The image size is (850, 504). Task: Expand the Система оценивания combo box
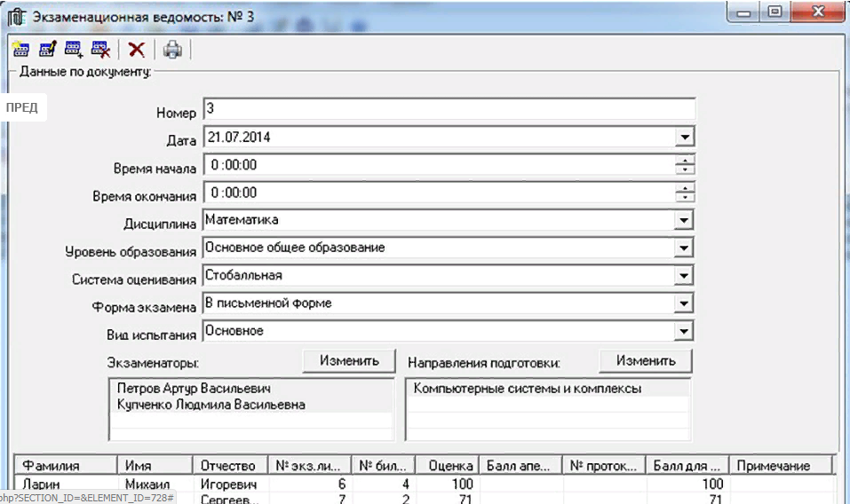coord(683,276)
